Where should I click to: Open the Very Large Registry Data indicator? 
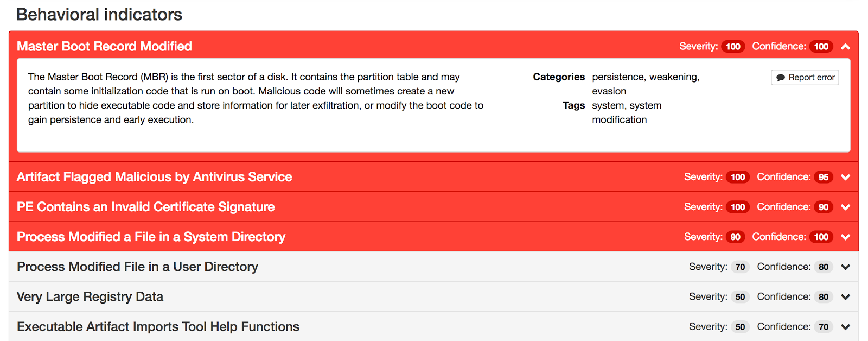tap(90, 296)
